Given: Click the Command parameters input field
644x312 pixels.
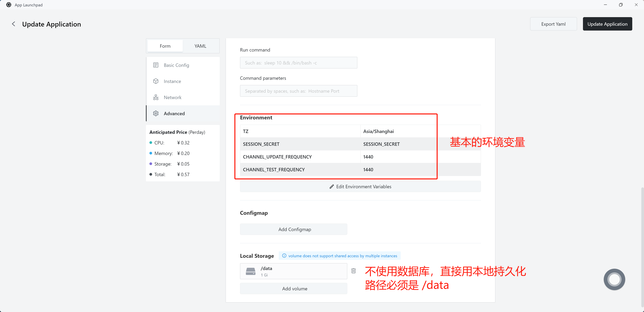Looking at the screenshot, I should (299, 91).
